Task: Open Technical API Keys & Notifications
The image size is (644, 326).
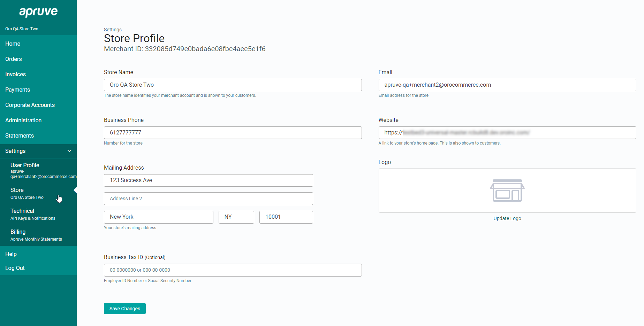Action: 38,214
